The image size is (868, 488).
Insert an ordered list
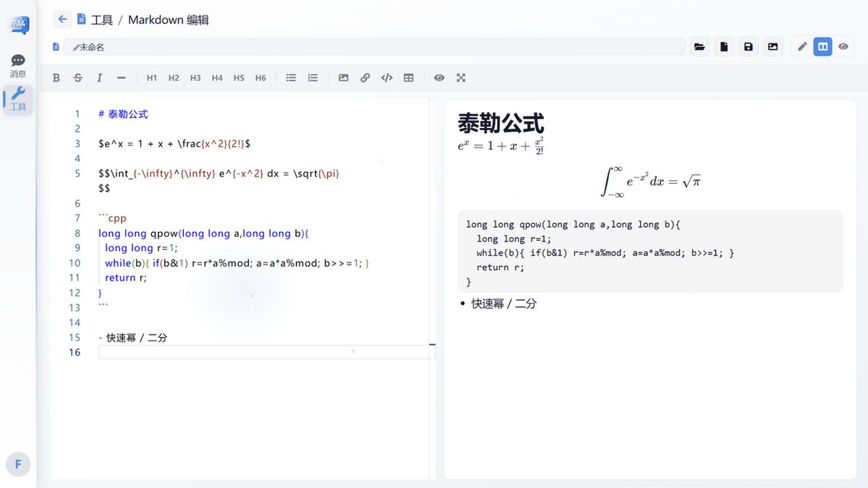312,78
